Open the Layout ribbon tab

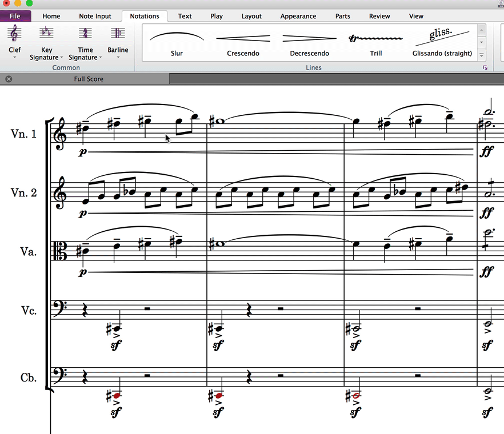point(251,16)
